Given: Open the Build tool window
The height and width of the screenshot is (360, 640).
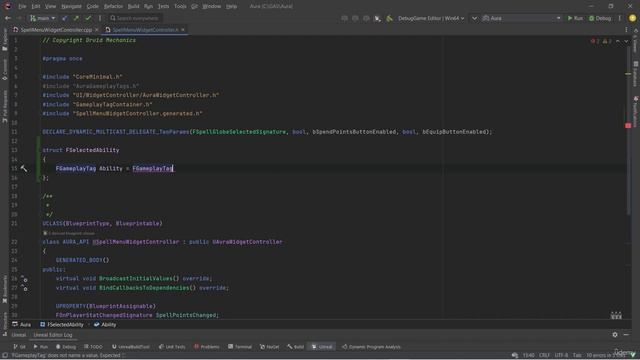Looking at the screenshot, I should coord(296,347).
